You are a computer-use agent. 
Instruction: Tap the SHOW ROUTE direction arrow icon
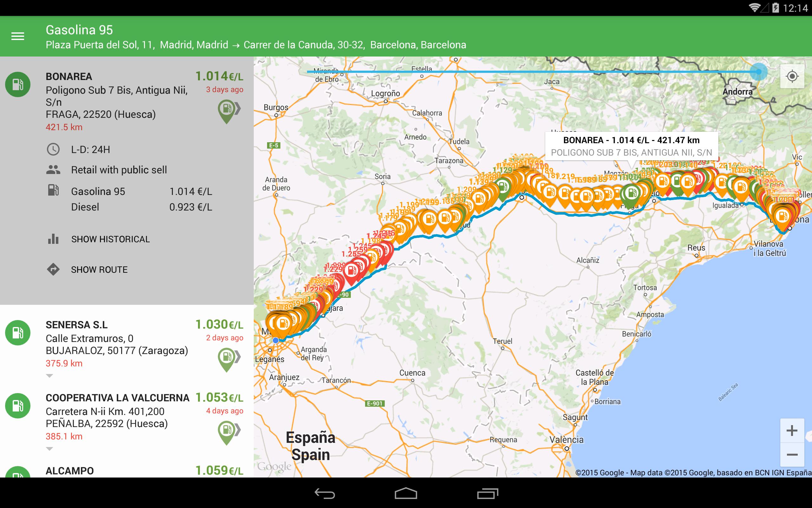[53, 270]
